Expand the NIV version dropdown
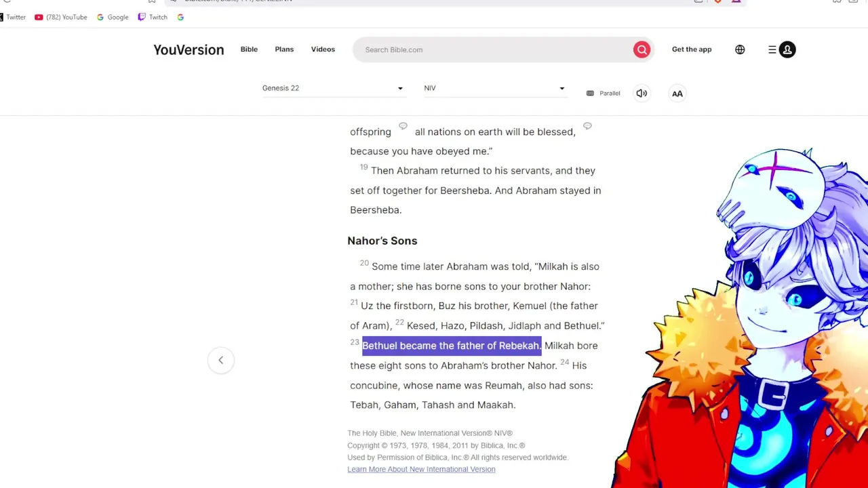Image resolution: width=868 pixels, height=488 pixels. pyautogui.click(x=494, y=88)
